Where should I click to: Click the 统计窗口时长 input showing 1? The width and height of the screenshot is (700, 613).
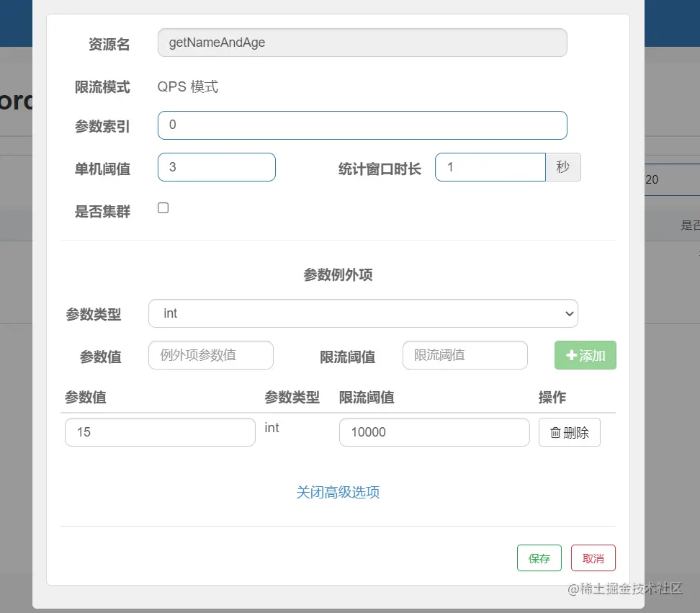click(490, 167)
